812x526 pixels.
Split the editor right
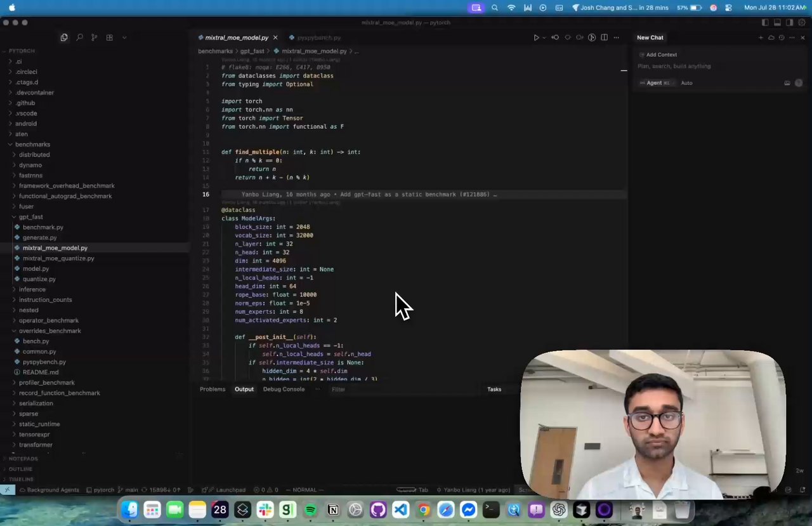click(x=604, y=37)
